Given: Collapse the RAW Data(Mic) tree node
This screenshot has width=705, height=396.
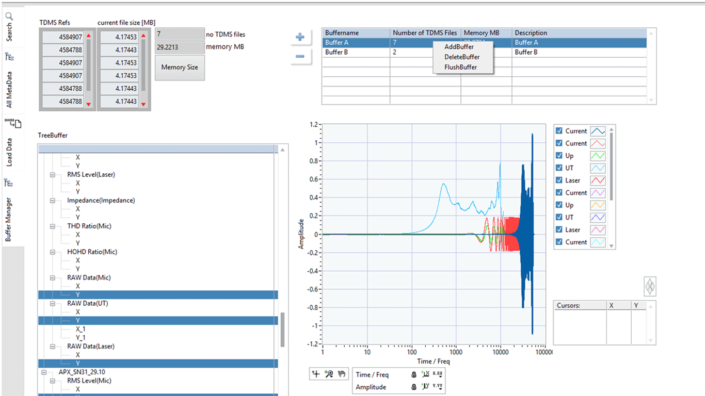Looking at the screenshot, I should coord(53,278).
